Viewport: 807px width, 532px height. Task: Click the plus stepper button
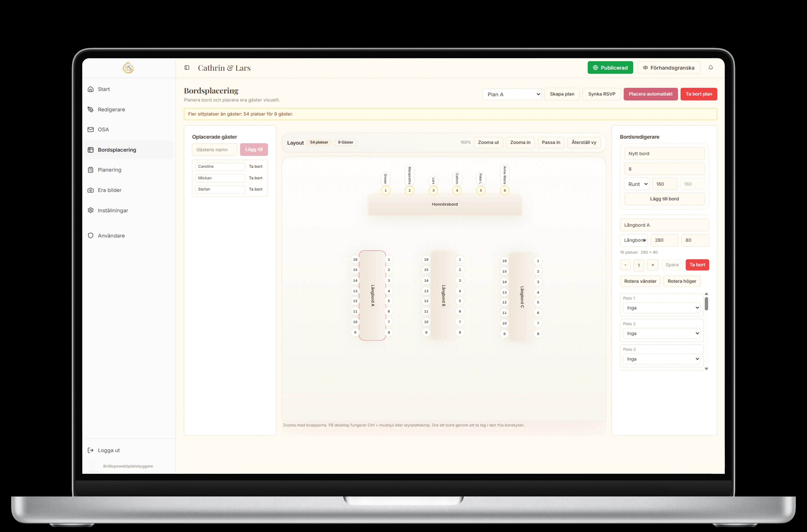653,265
